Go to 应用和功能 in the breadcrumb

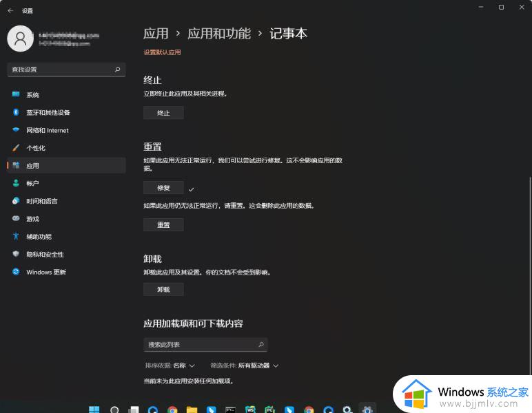tap(219, 34)
